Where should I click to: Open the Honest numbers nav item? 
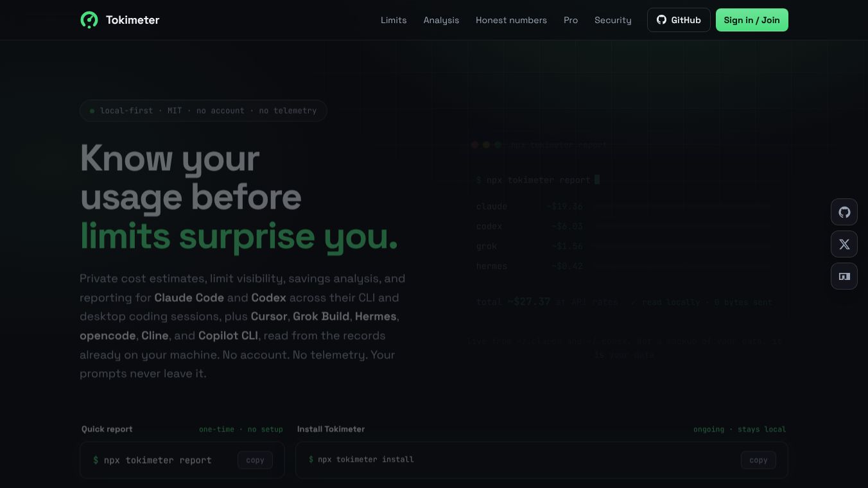[511, 20]
